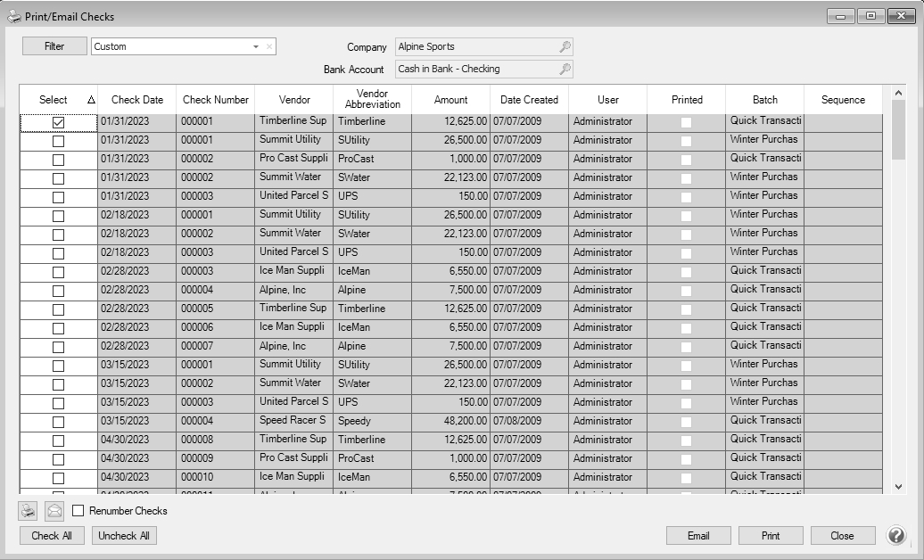Open the help question mark icon
Viewport: 924px width, 560px height.
[896, 535]
